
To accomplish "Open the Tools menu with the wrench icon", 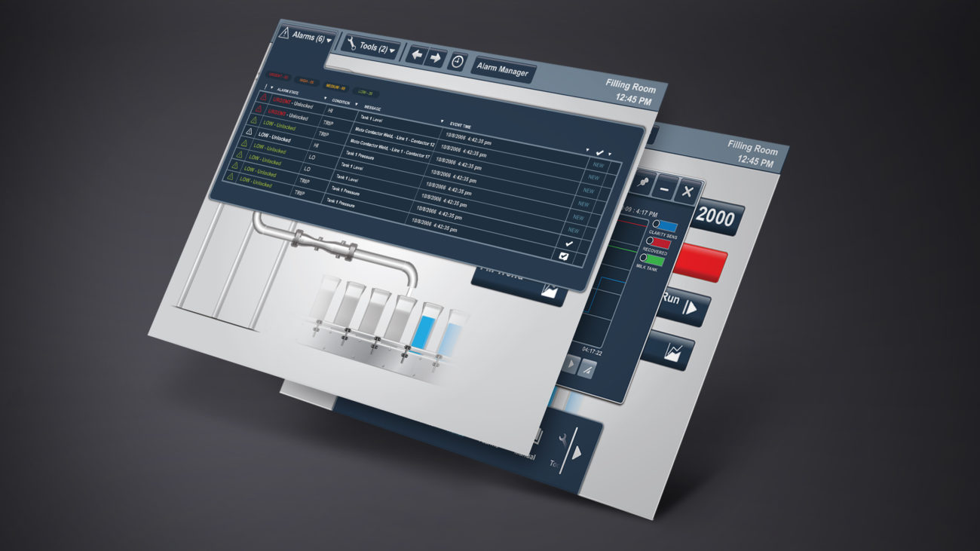I will click(x=351, y=42).
